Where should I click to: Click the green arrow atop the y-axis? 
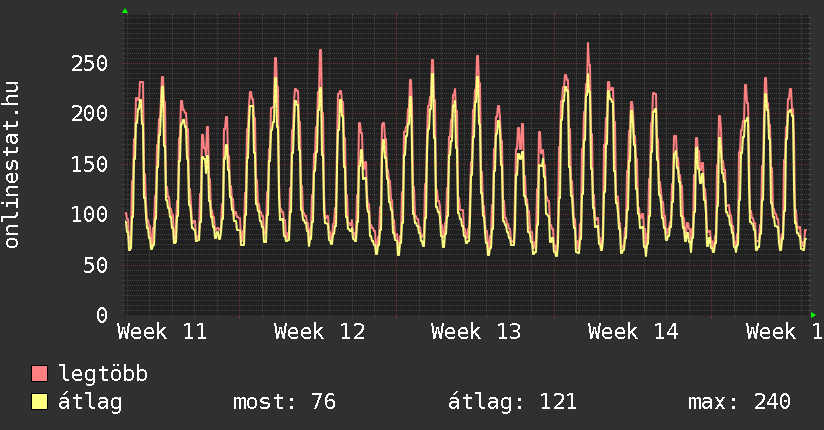[x=124, y=11]
